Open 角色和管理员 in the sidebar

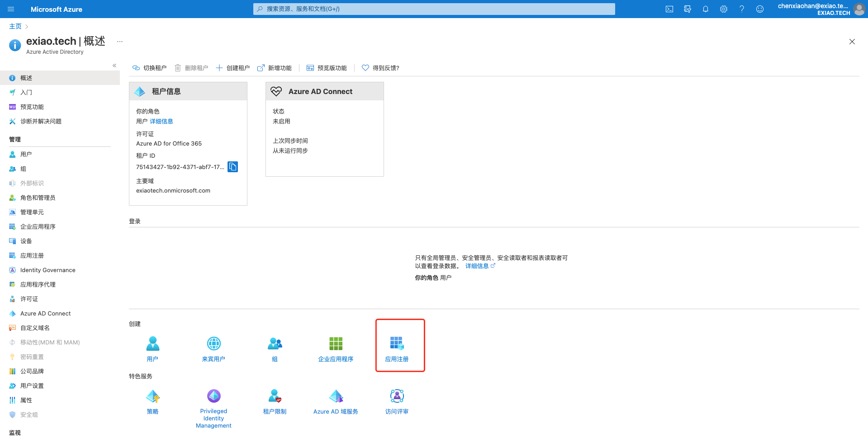tap(60, 198)
